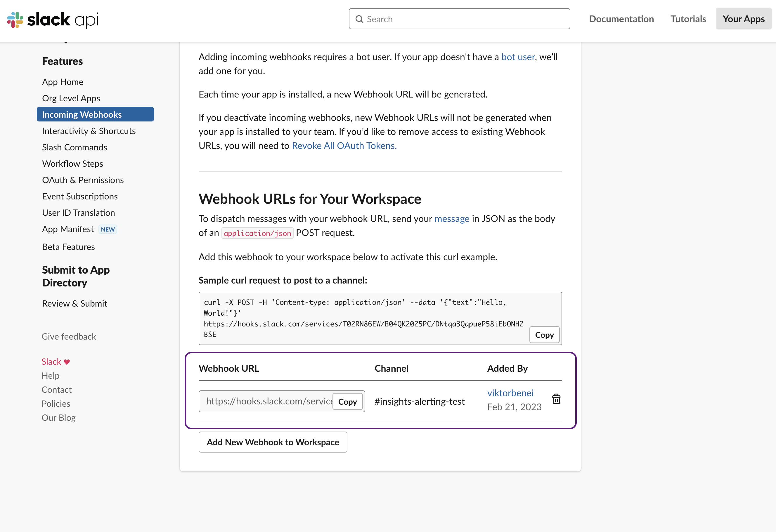Go to Your Apps
Image resolution: width=776 pixels, height=532 pixels.
tap(744, 19)
